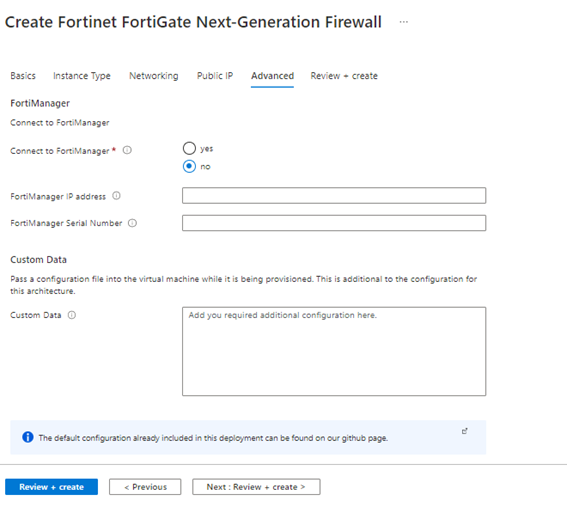Open the Review + create tab
This screenshot has height=507, width=567.
[344, 76]
